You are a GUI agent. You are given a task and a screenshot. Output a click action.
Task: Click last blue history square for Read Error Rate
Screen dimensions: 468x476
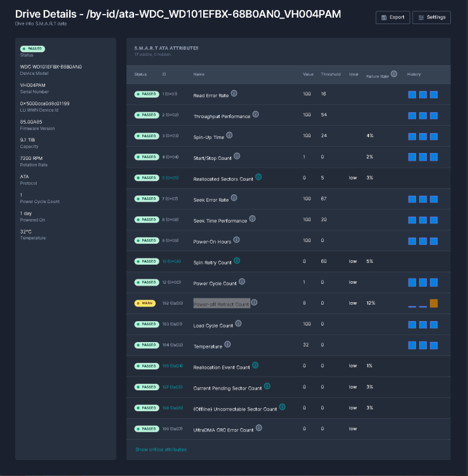click(434, 95)
